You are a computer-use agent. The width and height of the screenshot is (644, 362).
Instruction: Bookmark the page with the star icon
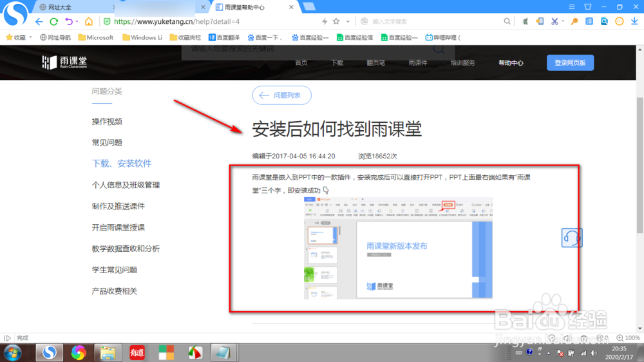coord(336,21)
